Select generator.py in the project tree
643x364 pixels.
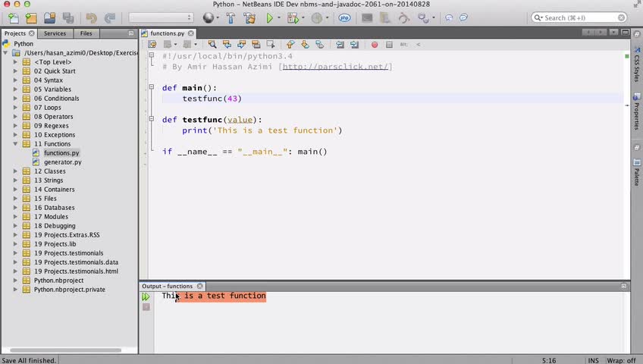click(62, 162)
